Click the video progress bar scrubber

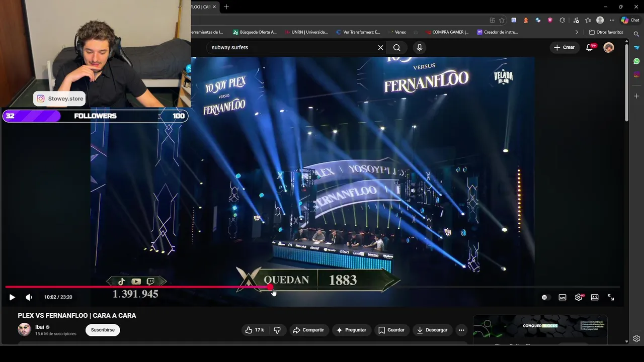(270, 287)
